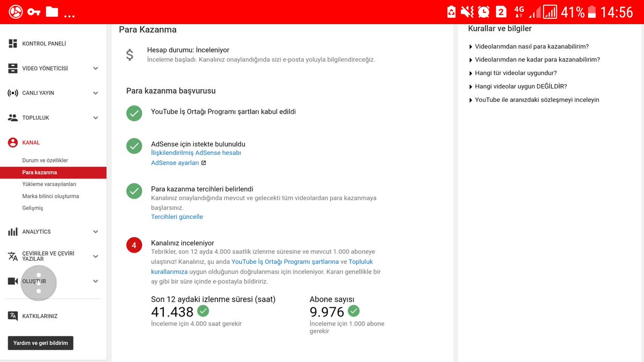Click the green check beside AdSense için istekte bulunuldu
Image resolution: width=644 pixels, height=362 pixels.
134,146
